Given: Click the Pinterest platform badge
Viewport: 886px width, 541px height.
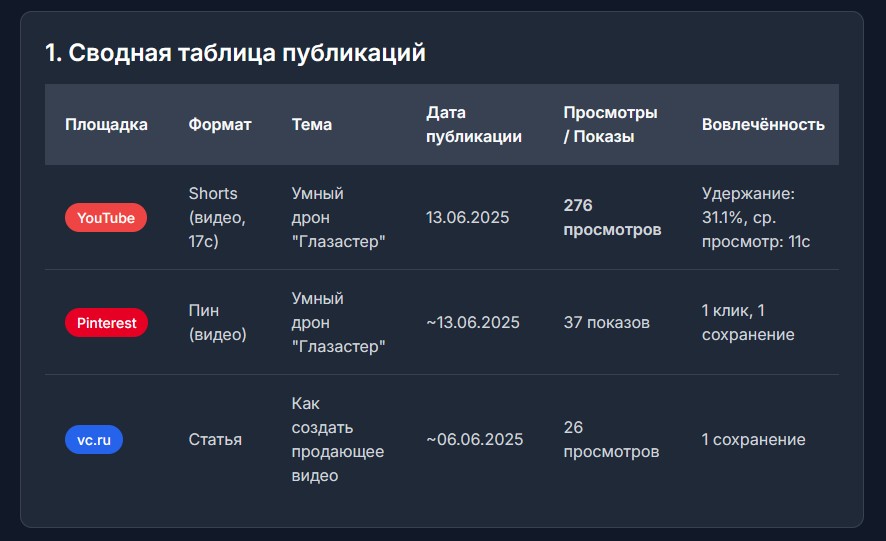Looking at the screenshot, I should pyautogui.click(x=106, y=323).
